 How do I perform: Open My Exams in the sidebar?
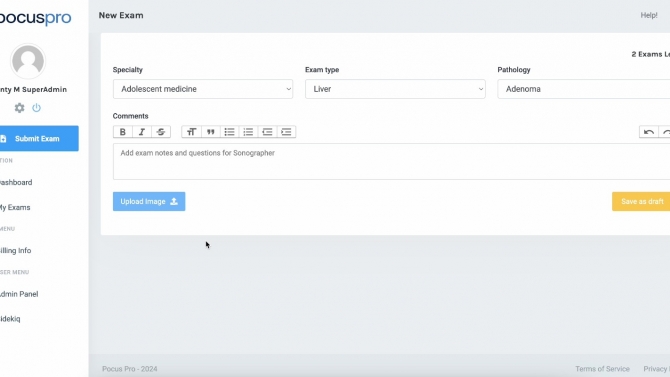pyautogui.click(x=15, y=207)
